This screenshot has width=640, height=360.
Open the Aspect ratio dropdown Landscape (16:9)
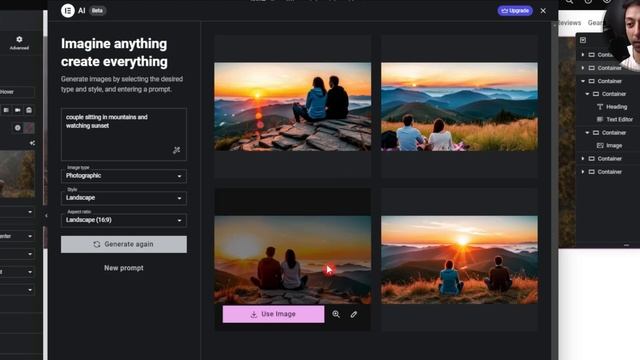(x=124, y=220)
